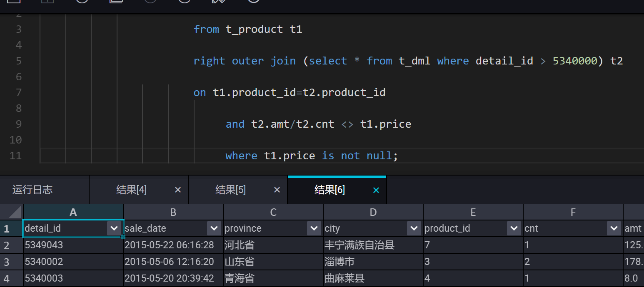Select amt cell showing 8.0
This screenshot has width=644, height=287.
634,278
